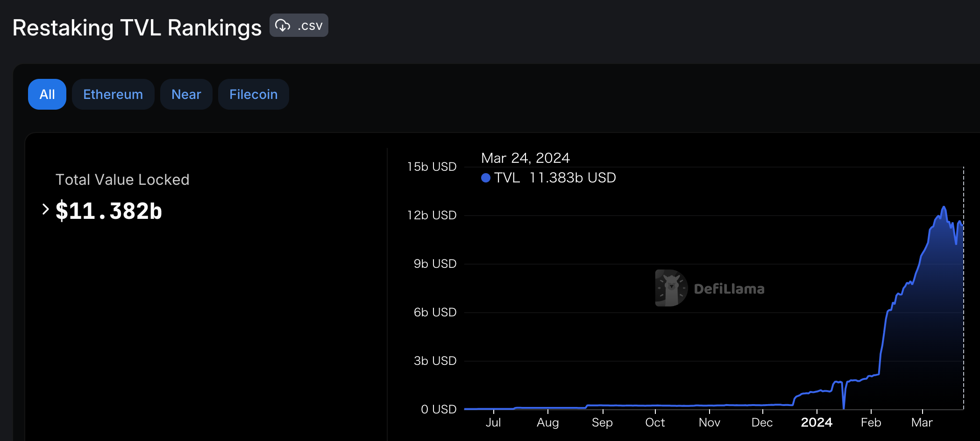Switch to the Near filter
This screenshot has height=441, width=980.
(186, 94)
